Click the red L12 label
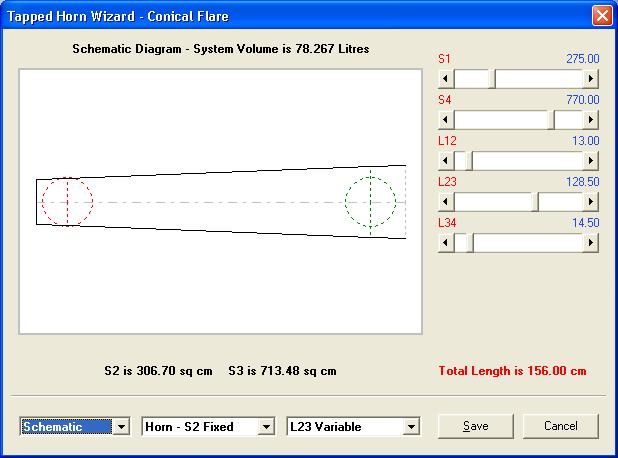The height and width of the screenshot is (458, 618). tap(447, 141)
